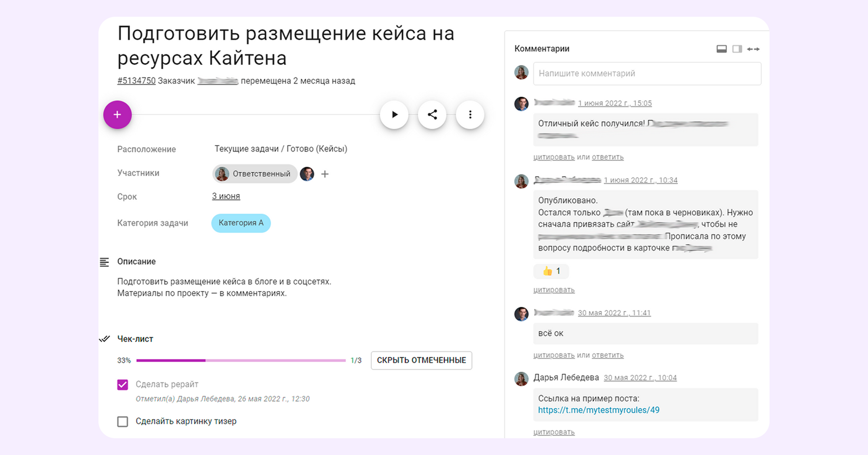This screenshot has width=868, height=455.
Task: Type in the 'Напишите комментарий' field
Action: 647,74
